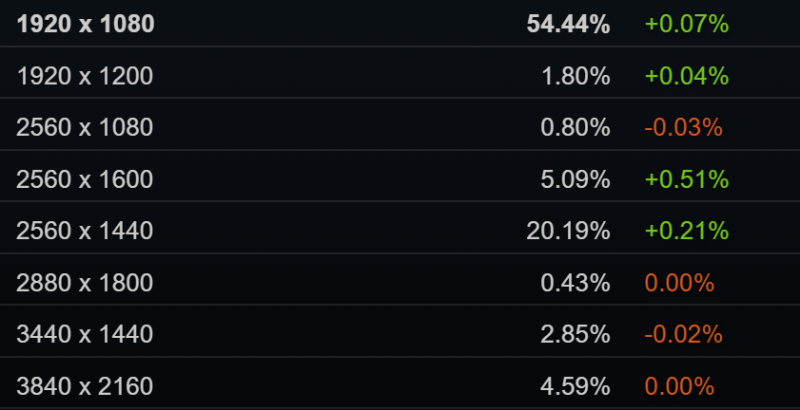The width and height of the screenshot is (800, 410).
Task: Select the 3840 x 2160 resolution label
Action: tap(85, 386)
